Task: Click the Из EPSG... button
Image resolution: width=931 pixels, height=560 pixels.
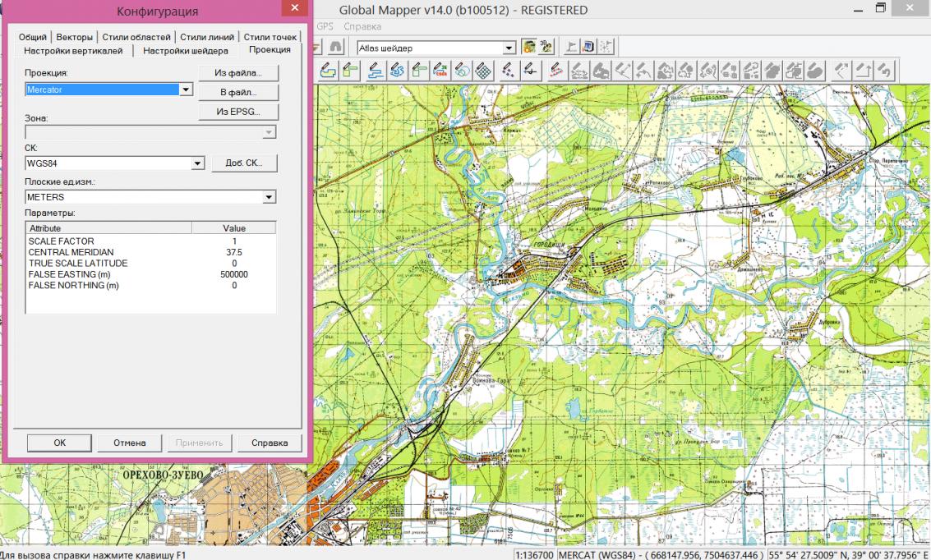Action: point(237,112)
